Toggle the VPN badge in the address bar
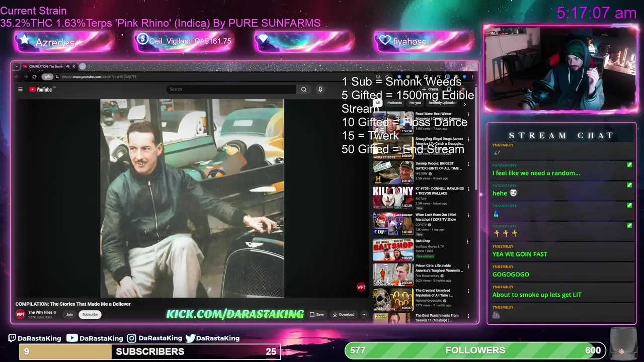The height and width of the screenshot is (362, 644). (47, 77)
